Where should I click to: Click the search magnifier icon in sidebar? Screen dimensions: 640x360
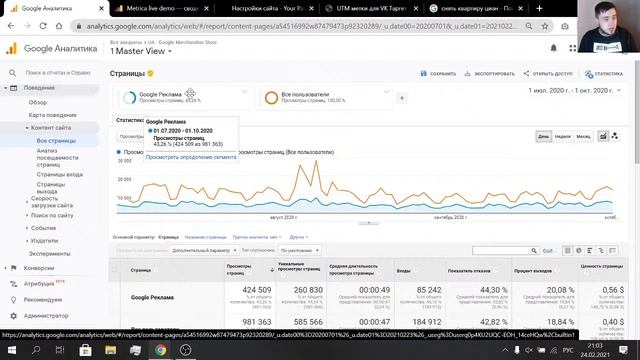[x=13, y=73]
